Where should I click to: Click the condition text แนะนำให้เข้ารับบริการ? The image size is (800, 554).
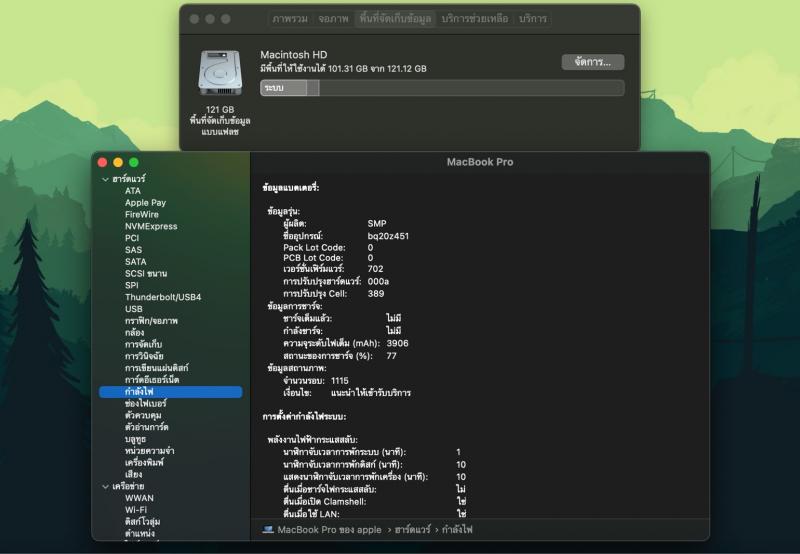371,393
